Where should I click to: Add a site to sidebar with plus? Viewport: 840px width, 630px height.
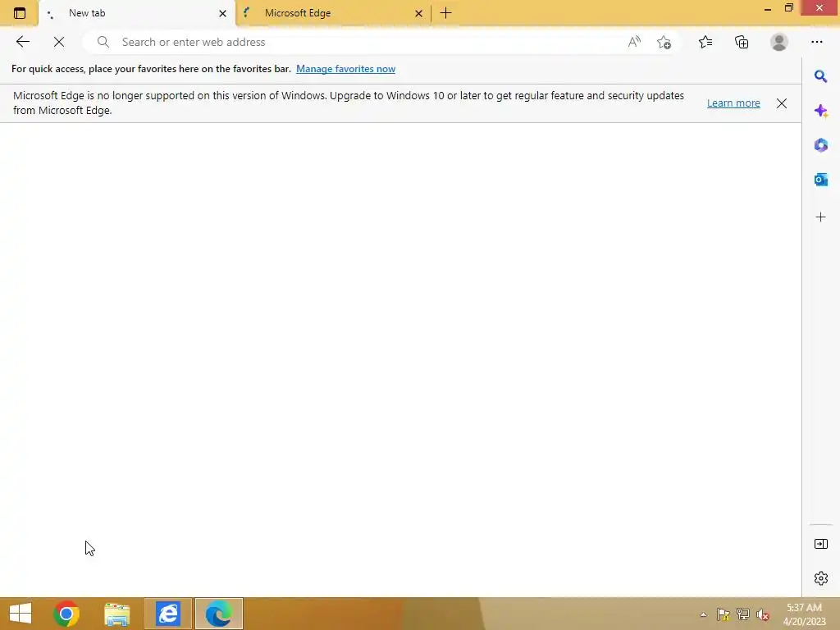pyautogui.click(x=820, y=217)
